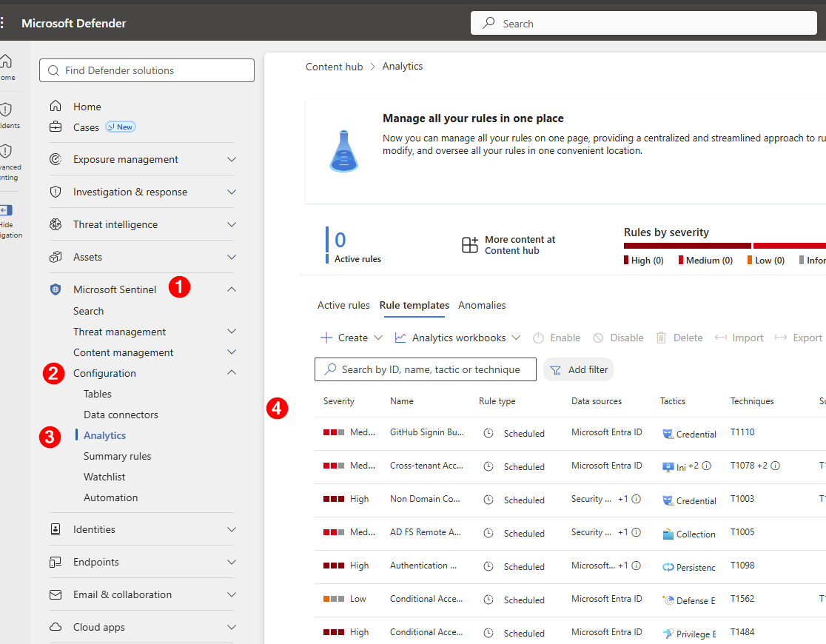The width and height of the screenshot is (826, 644).
Task: Click the rule search field
Action: 426,370
